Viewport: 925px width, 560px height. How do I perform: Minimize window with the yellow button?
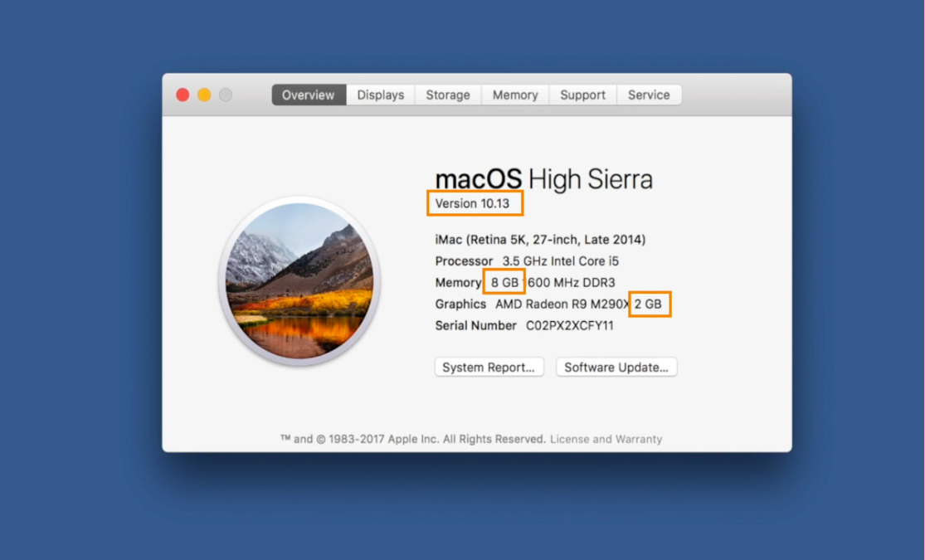point(204,95)
